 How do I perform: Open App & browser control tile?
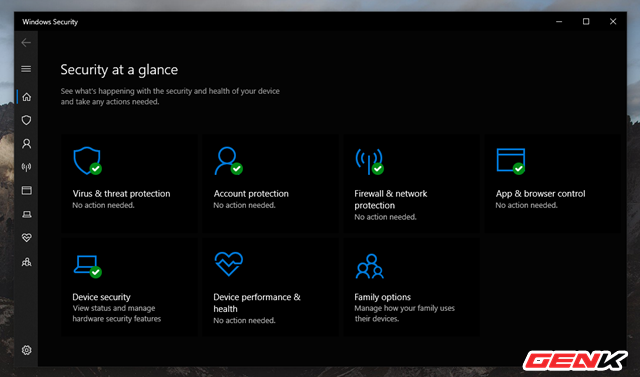point(553,184)
